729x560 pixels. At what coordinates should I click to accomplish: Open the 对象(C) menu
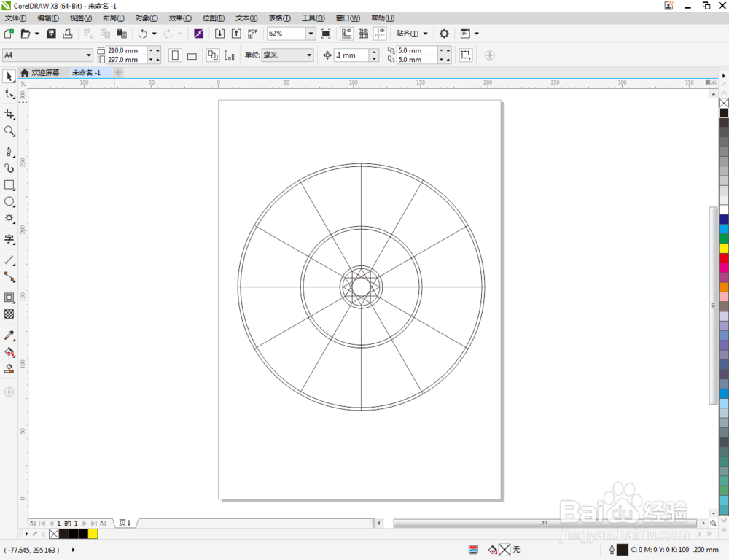(x=147, y=18)
